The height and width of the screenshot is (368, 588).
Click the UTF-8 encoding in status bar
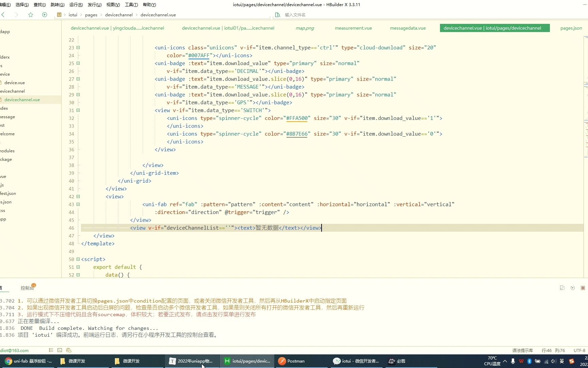(x=579, y=350)
